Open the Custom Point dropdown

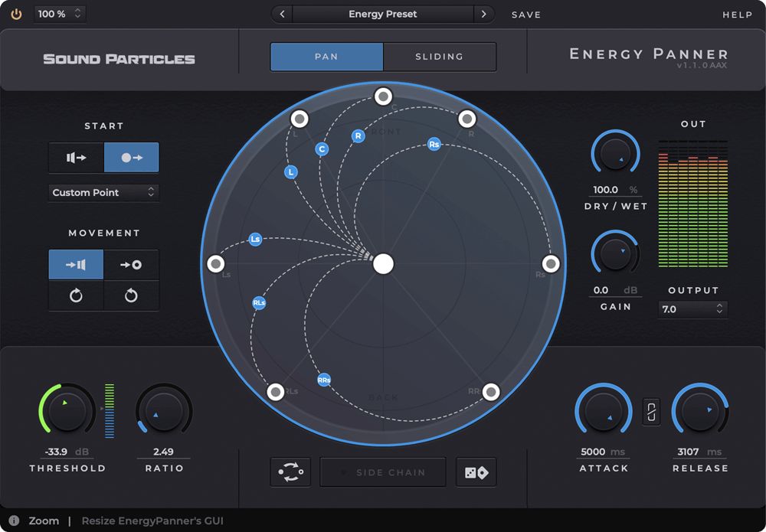[x=103, y=192]
